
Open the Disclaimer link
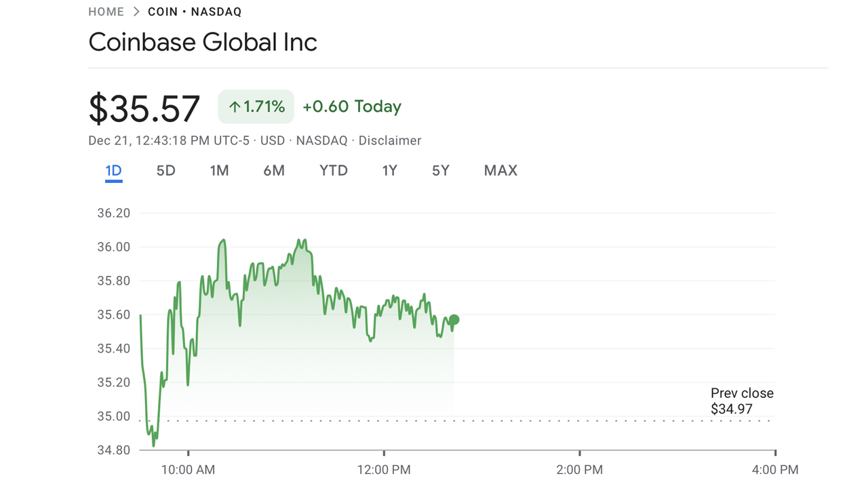pyautogui.click(x=391, y=140)
